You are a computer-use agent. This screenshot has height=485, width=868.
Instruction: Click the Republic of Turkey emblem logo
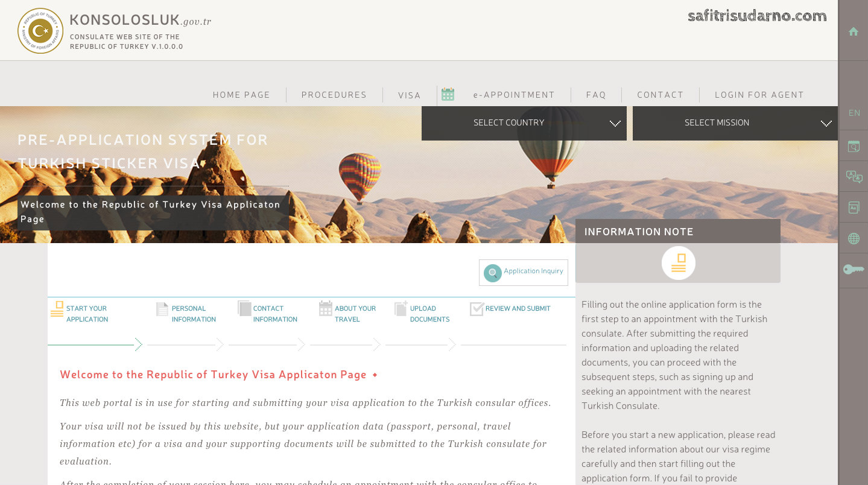tap(40, 31)
